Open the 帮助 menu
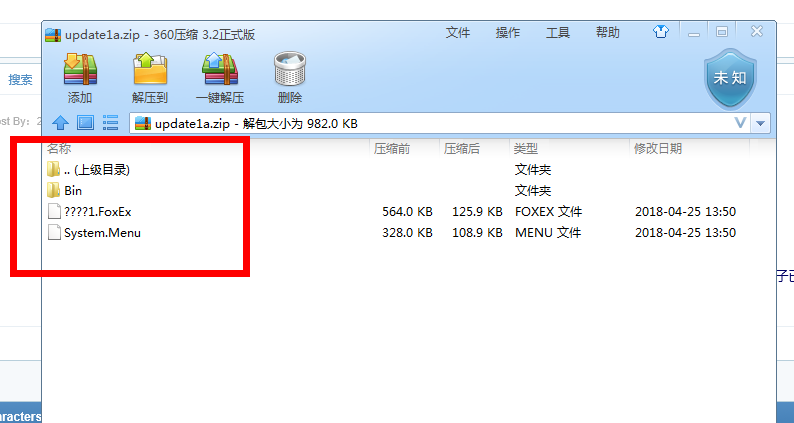Viewport: 794px width, 423px height. pyautogui.click(x=608, y=33)
